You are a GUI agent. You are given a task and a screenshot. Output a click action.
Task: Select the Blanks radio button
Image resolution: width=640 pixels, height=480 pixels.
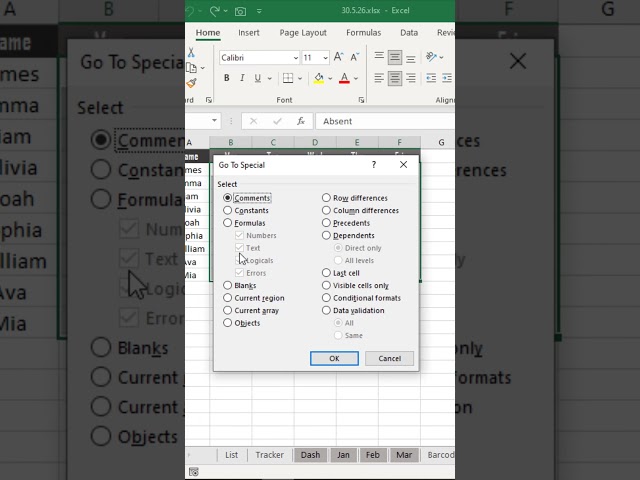[x=228, y=285]
